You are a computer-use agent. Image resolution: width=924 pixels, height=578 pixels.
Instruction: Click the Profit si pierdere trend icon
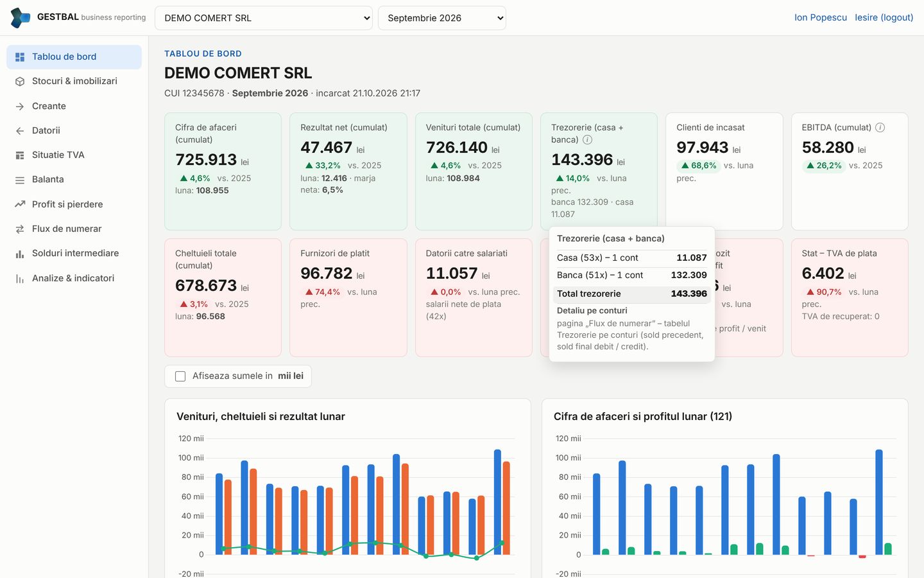coord(20,204)
